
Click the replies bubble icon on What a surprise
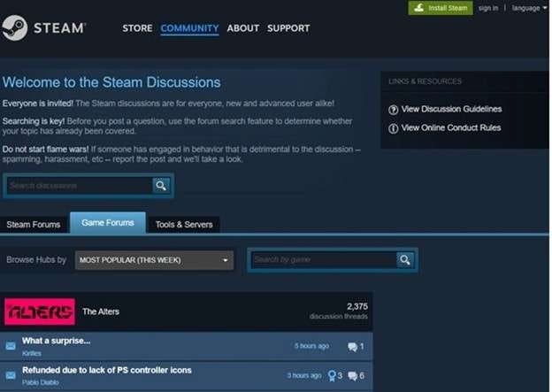tap(352, 347)
